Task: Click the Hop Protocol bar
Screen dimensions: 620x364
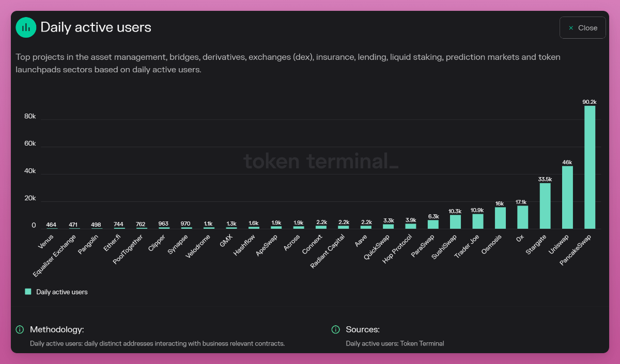Action: tap(411, 226)
